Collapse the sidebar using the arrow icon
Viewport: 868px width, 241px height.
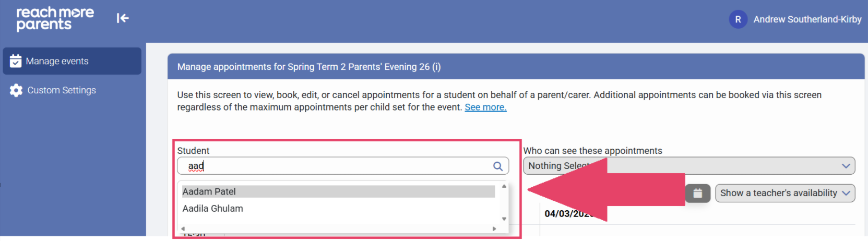pos(123,18)
